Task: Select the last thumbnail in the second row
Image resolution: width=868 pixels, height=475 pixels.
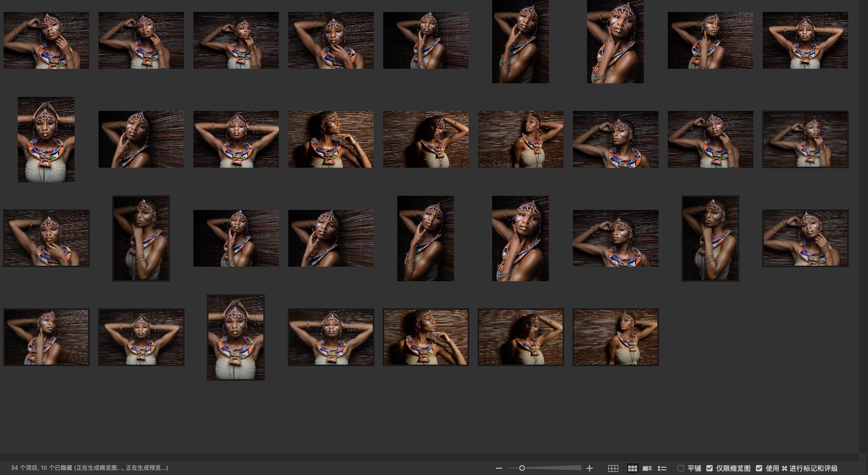Action: (805, 139)
